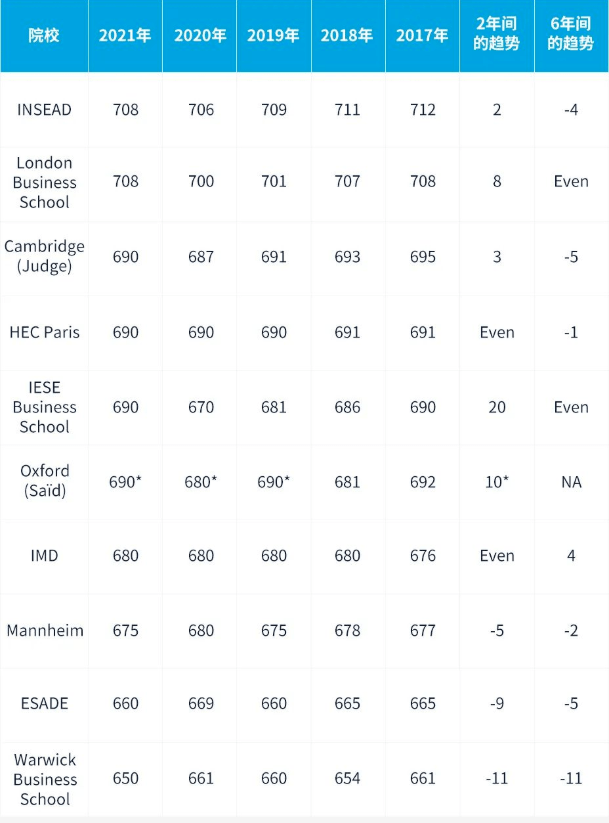Click the 院校 column header

pyautogui.click(x=44, y=35)
